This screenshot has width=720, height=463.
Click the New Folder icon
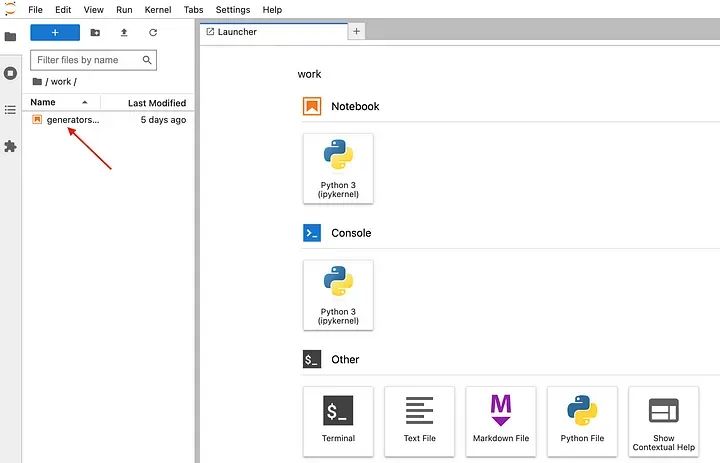click(95, 32)
